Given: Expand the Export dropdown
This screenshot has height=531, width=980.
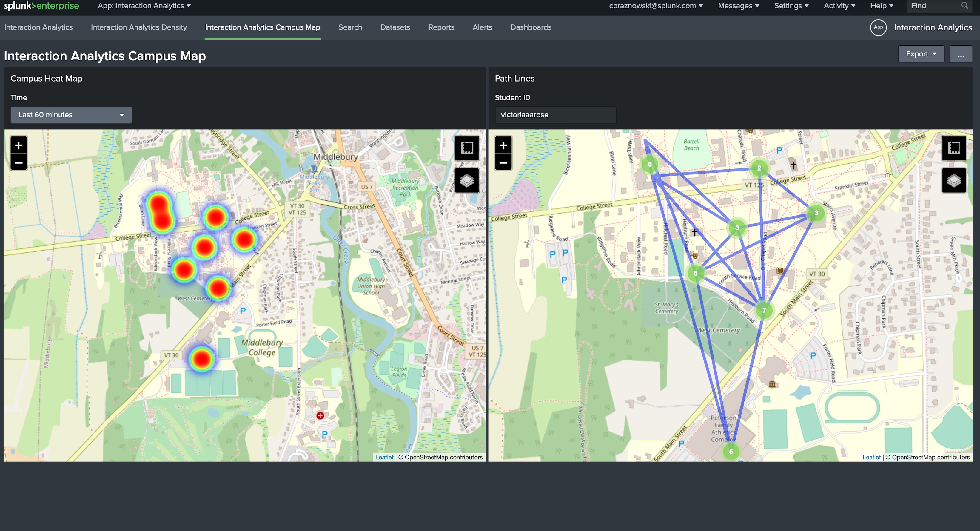Looking at the screenshot, I should pos(921,54).
